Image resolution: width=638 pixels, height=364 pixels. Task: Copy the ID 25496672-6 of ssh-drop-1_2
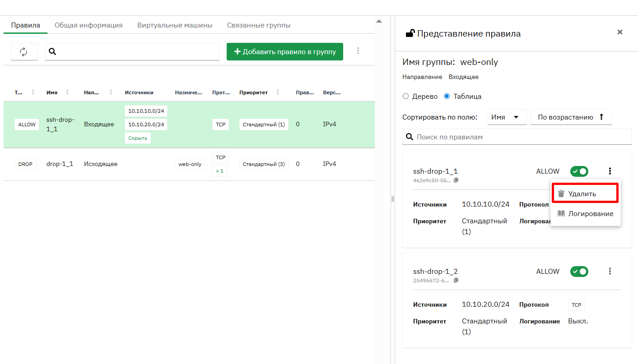(456, 280)
